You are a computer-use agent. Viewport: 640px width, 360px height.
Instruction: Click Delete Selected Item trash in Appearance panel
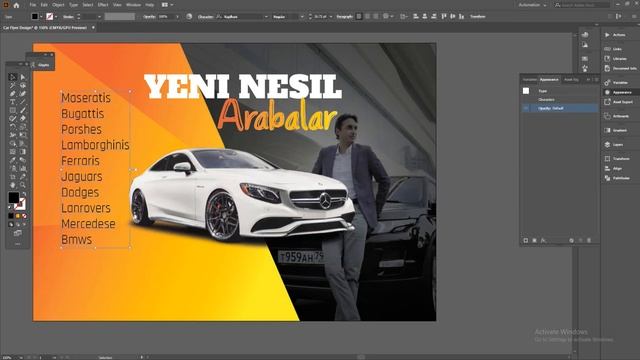[x=589, y=240]
